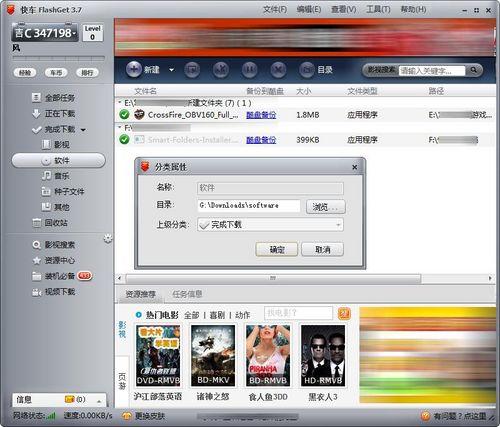Open the 工具(T) menu
The height and width of the screenshot is (427, 500).
coord(378,9)
